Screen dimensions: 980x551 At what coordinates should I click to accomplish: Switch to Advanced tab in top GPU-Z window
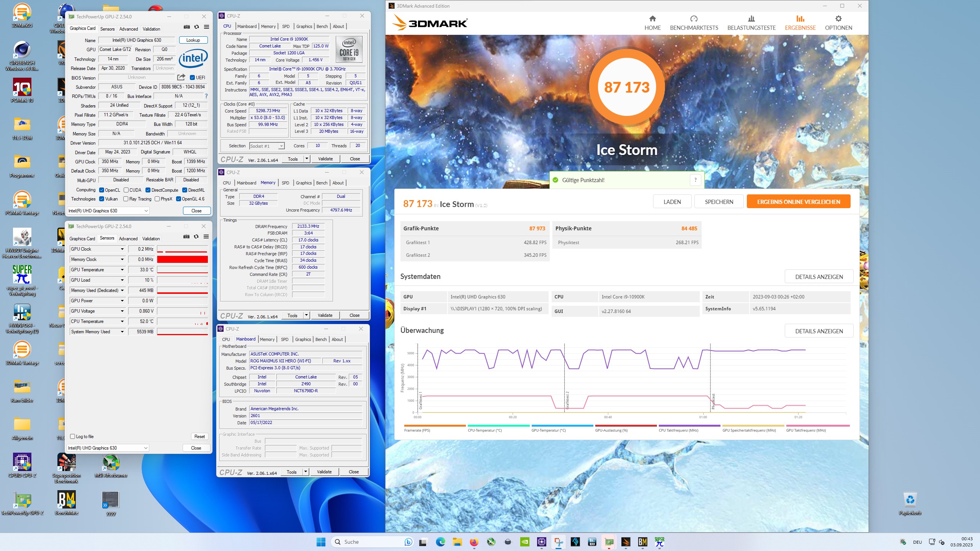[129, 29]
